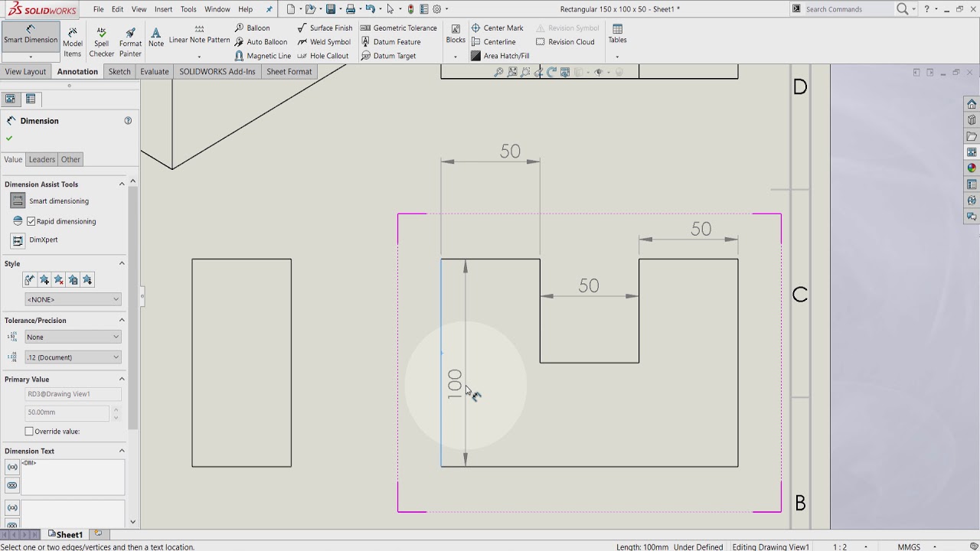
Task: Click the 100 dimension on drawing
Action: tap(455, 384)
